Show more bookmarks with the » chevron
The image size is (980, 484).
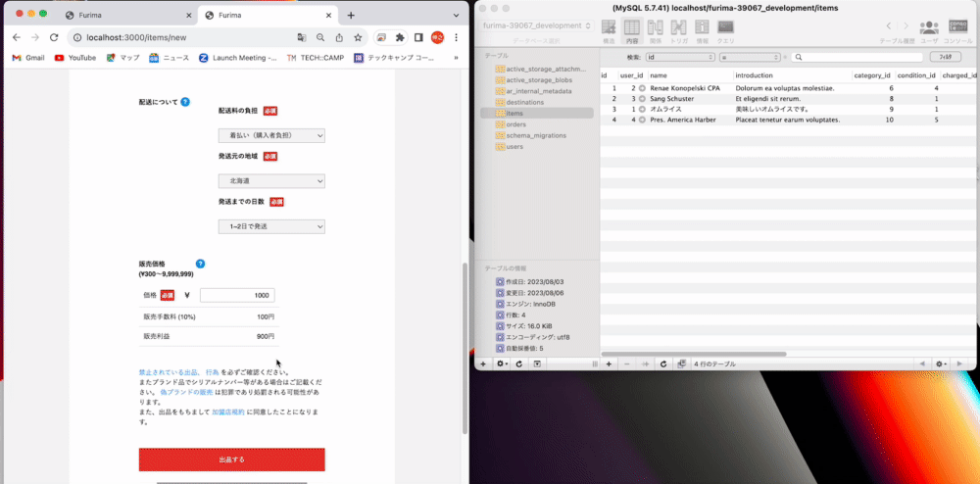[456, 58]
